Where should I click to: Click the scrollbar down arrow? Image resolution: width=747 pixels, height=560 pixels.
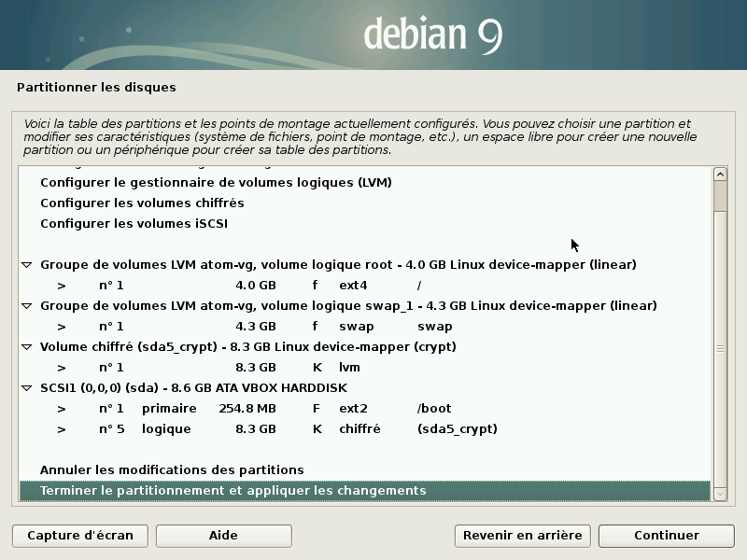click(720, 493)
